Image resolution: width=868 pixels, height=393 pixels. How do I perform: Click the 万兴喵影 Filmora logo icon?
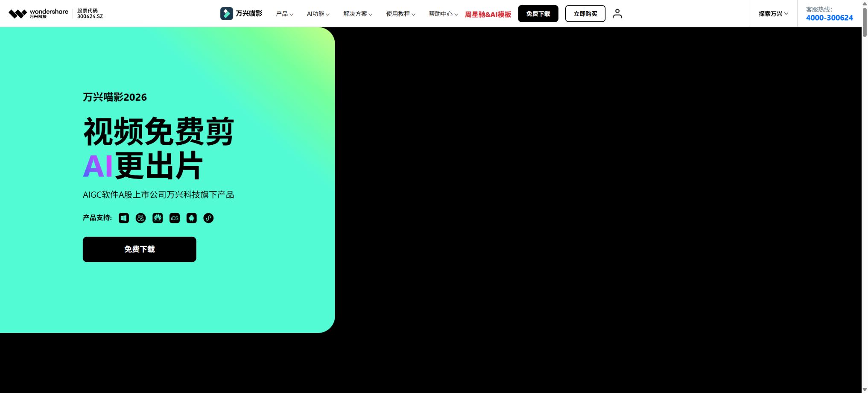tap(226, 14)
